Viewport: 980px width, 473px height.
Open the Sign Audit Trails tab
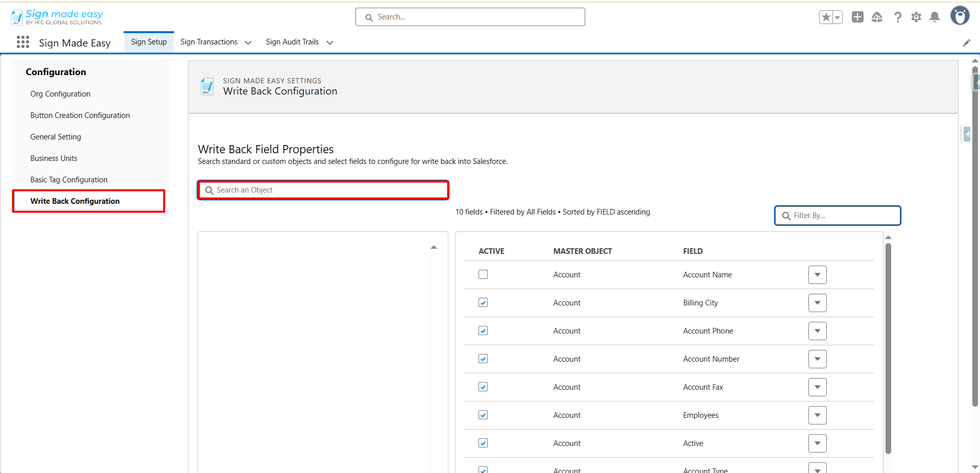point(292,42)
